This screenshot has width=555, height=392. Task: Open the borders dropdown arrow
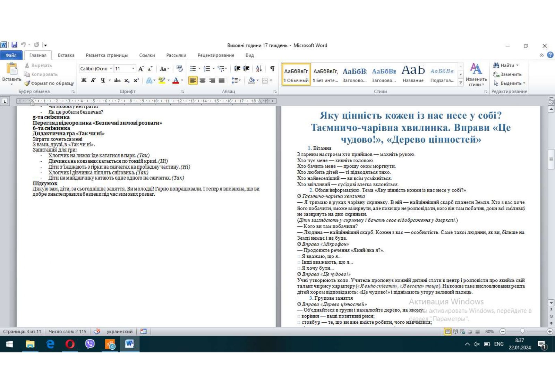[x=271, y=80]
